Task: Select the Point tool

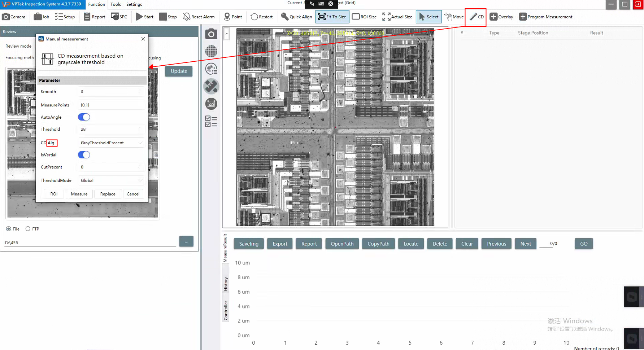Action: (x=233, y=17)
